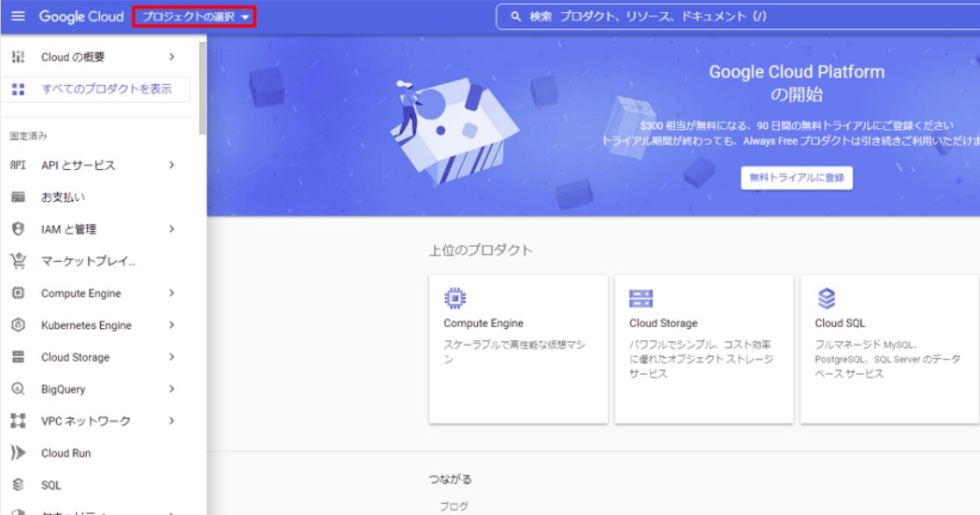
Task: Expand the Kubernetes Engine submenu chevron
Action: tap(171, 325)
